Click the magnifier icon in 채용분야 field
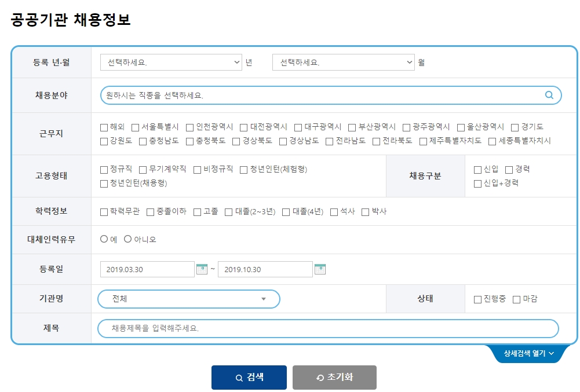This screenshot has width=580, height=392. (x=549, y=95)
